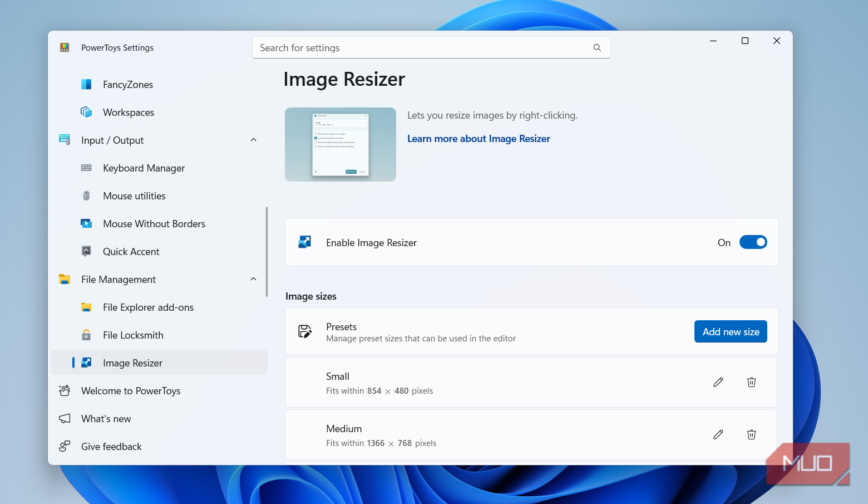Viewport: 868px width, 504px height.
Task: Click the Medium preset name
Action: coord(344,429)
